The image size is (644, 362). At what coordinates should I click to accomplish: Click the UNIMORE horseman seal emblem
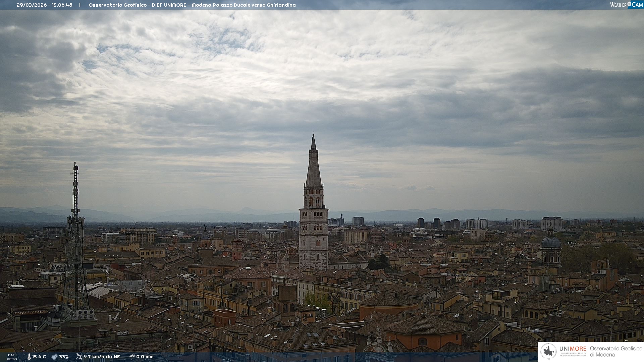(548, 352)
